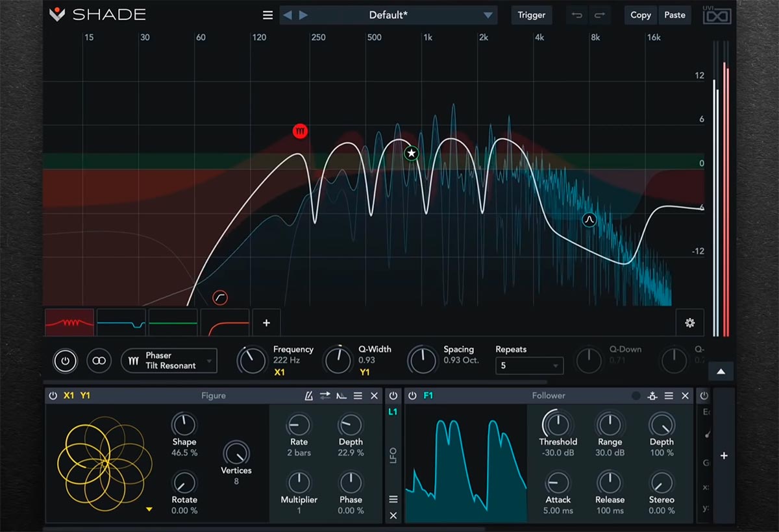Select the bell filter node near 8k
This screenshot has width=779, height=532.
[589, 220]
